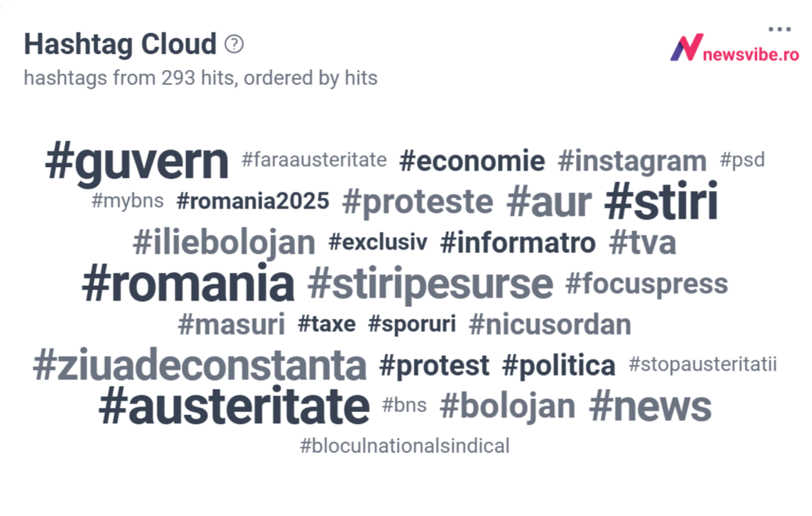Click the #romania hashtag
This screenshot has height=516, width=812.
(x=188, y=283)
